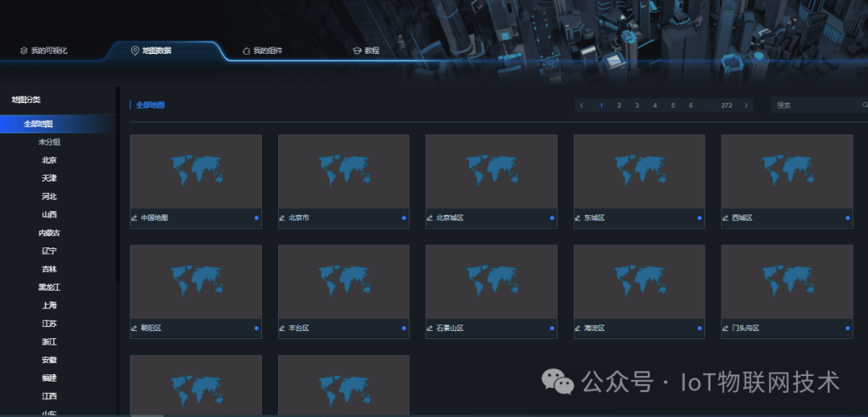868x417 pixels.
Task: Go to page 4
Action: pyautogui.click(x=655, y=105)
